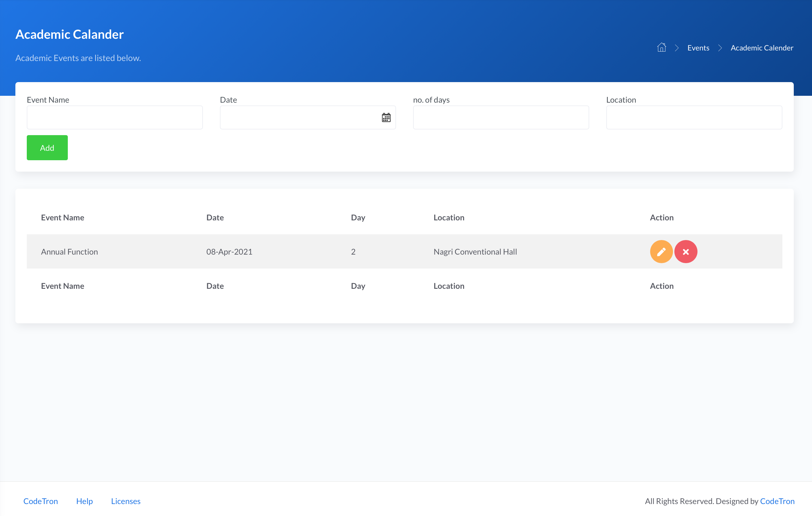Click the chevron after Events breadcrumb
812x516 pixels.
(x=720, y=48)
